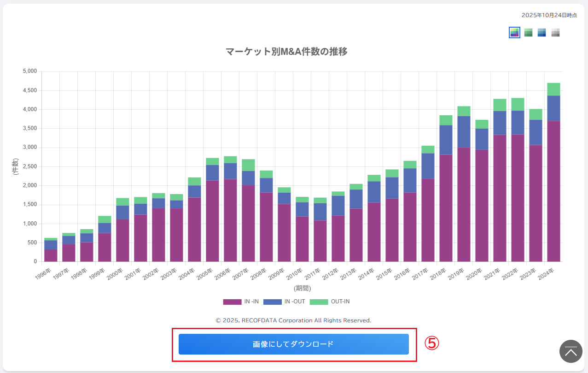Click the blue IN-OUT legend color box

pos(272,302)
